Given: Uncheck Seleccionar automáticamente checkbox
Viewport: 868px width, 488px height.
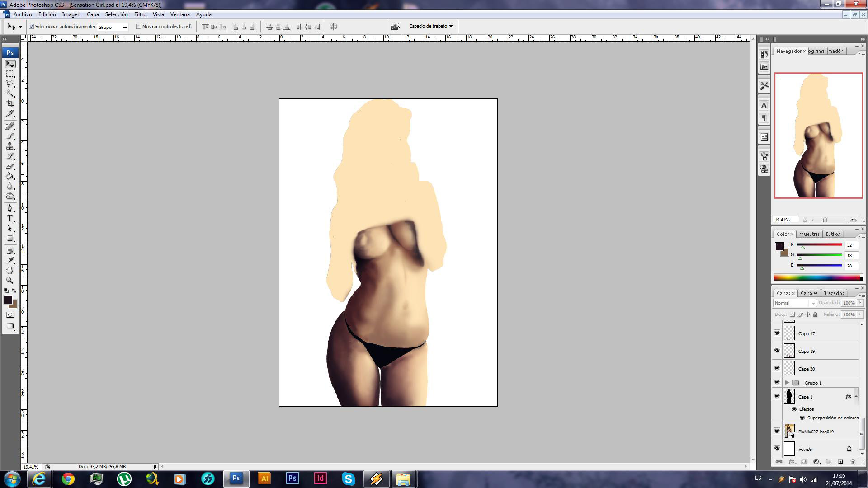Looking at the screenshot, I should (x=32, y=27).
